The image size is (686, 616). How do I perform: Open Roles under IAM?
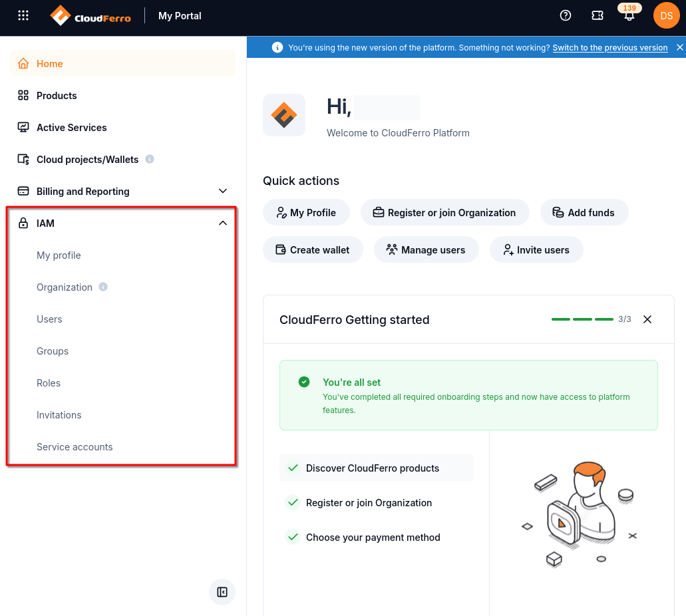pos(49,383)
